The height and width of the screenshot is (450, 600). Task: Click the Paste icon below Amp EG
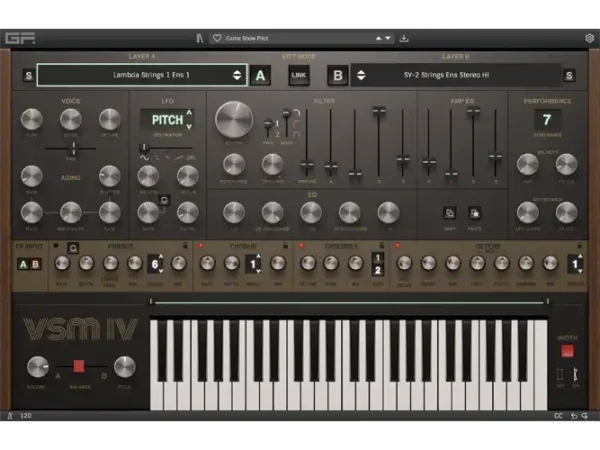tap(474, 213)
